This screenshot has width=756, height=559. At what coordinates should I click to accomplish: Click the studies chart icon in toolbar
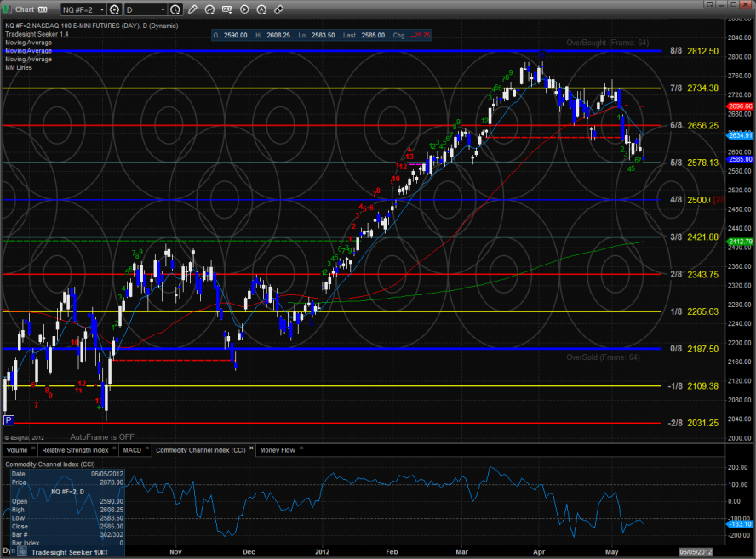click(x=210, y=9)
